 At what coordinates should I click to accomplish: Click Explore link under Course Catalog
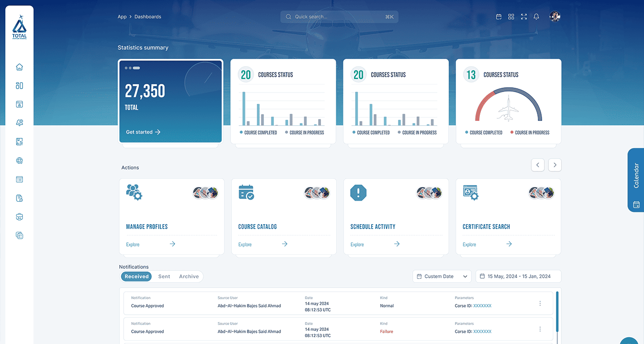coord(245,245)
